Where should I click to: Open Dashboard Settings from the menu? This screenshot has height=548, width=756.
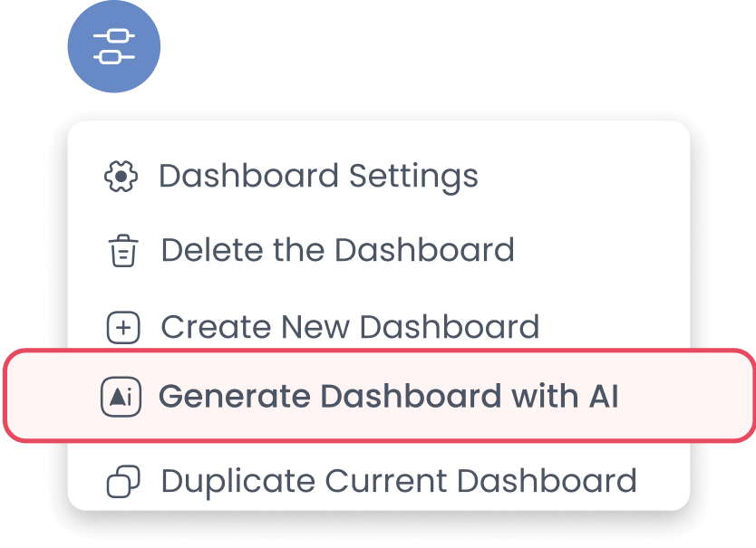317,177
